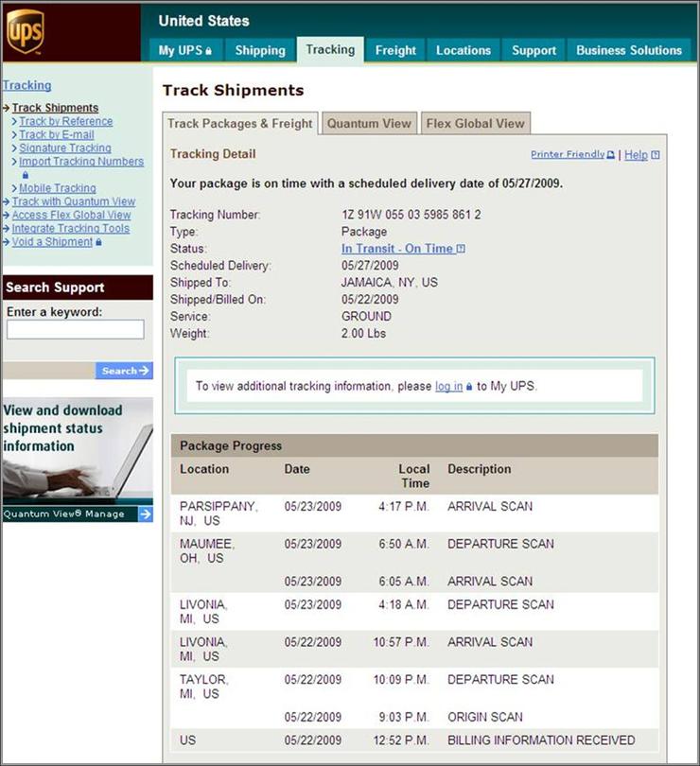Click lock icon after log in
700x766 pixels.
tap(469, 387)
